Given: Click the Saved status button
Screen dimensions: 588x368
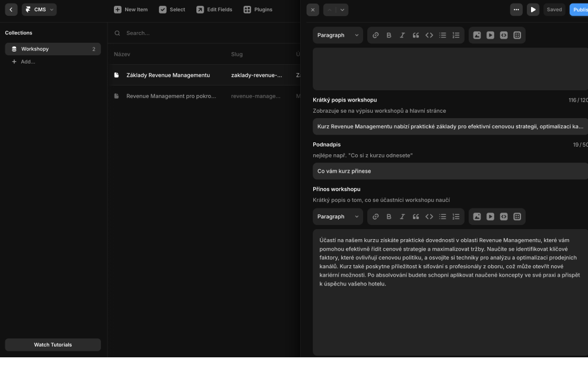Looking at the screenshot, I should [x=554, y=9].
